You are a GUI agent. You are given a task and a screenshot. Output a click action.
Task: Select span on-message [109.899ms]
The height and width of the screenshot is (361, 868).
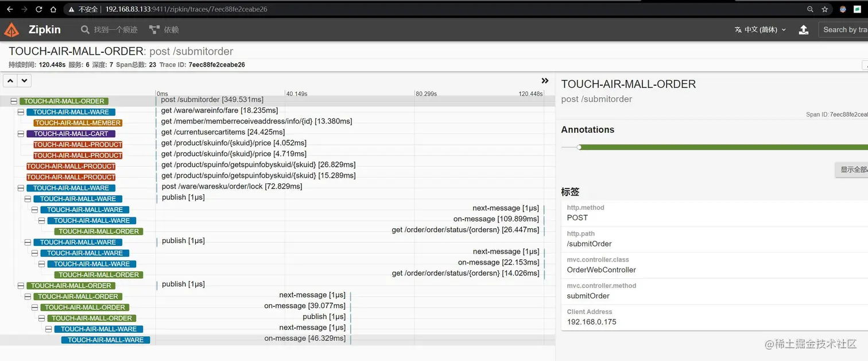[496, 219]
